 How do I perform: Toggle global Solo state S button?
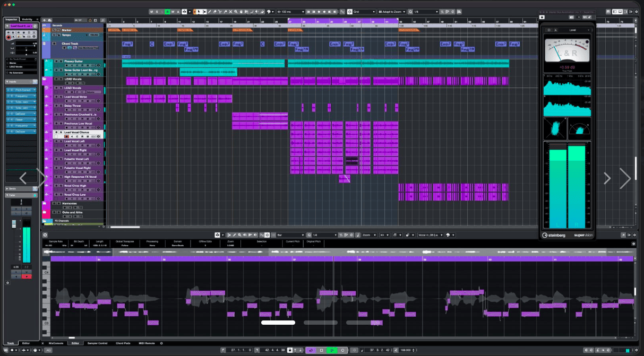(157, 11)
